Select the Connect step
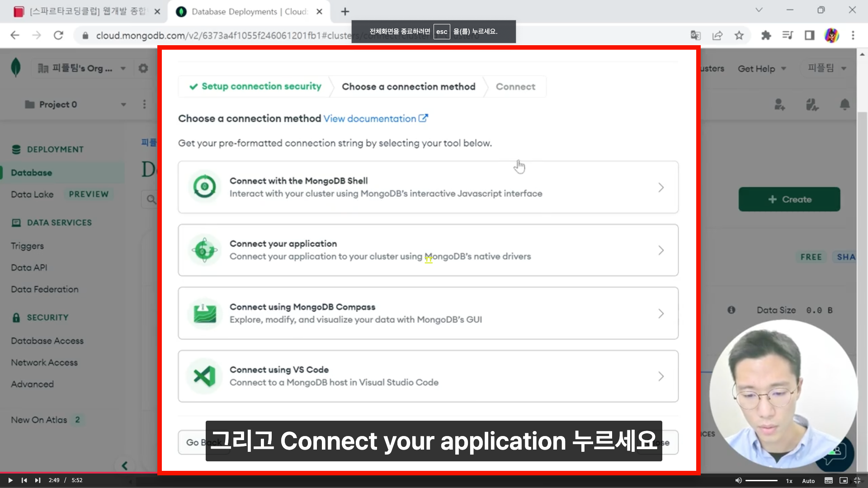The image size is (868, 488). tap(515, 86)
